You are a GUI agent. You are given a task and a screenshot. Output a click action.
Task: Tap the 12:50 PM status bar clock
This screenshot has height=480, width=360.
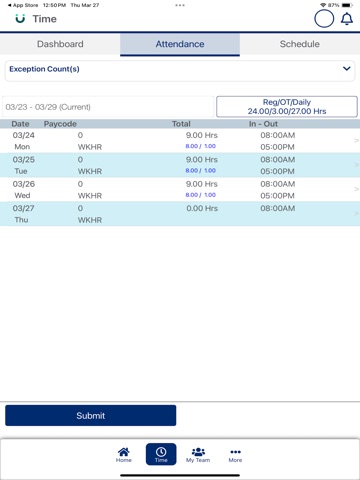pos(54,5)
